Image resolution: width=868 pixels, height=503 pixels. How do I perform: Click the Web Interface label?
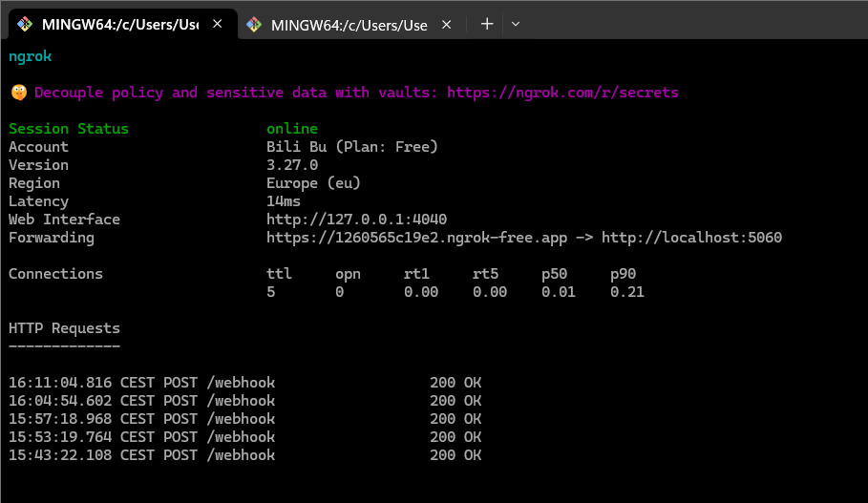point(64,220)
